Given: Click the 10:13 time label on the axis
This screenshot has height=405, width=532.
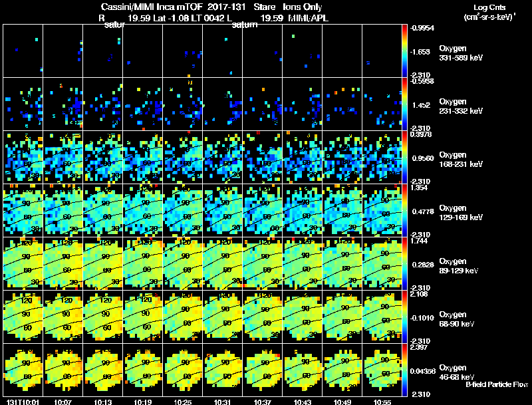Looking at the screenshot, I should (x=102, y=402).
